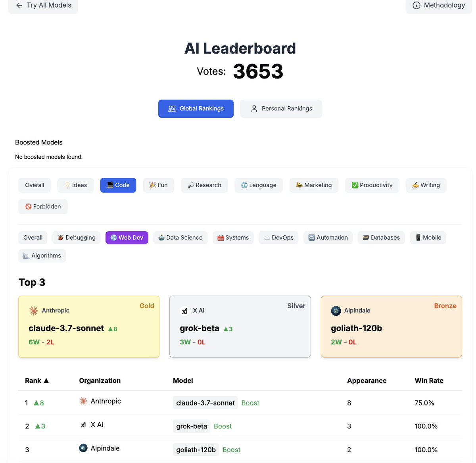Boost the claude-3.7-sonnet model
Screen dimensions: 476x463
pyautogui.click(x=250, y=403)
